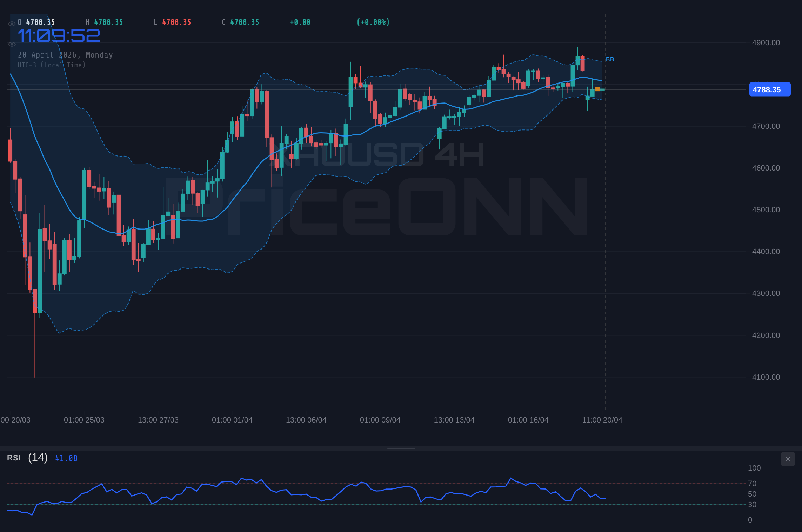Click the UTC+3 (Local Time) label
Screen dimensions: 802x532
52,65
